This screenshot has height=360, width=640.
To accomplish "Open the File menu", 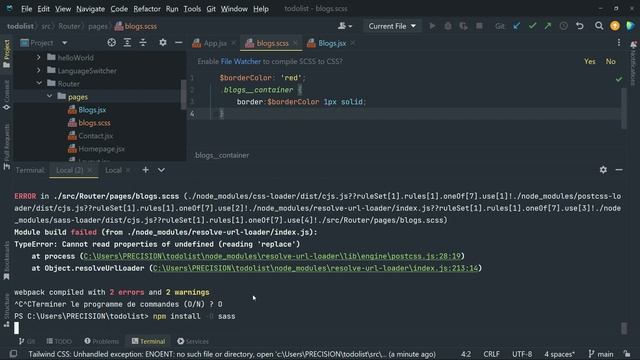I will pyautogui.click(x=27, y=9).
